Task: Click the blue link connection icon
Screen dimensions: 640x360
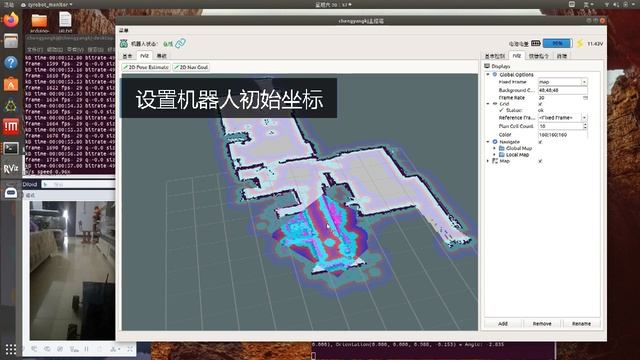Action: (180, 43)
